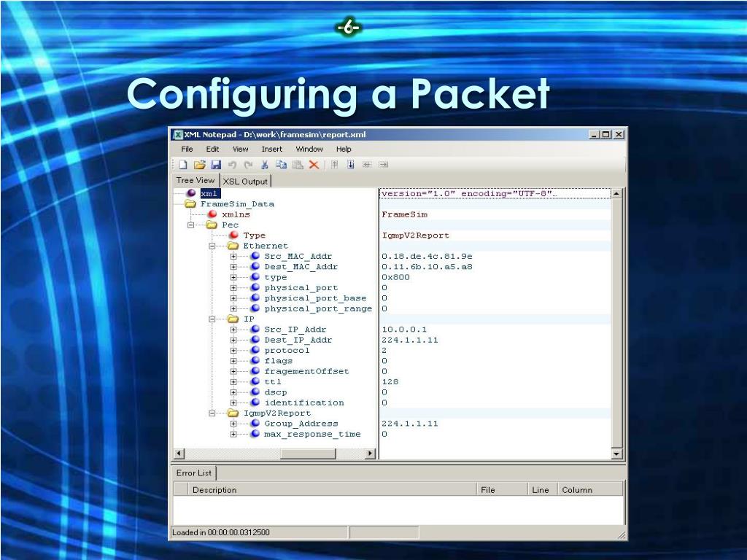Click blue element ball beside ttl

pos(255,382)
